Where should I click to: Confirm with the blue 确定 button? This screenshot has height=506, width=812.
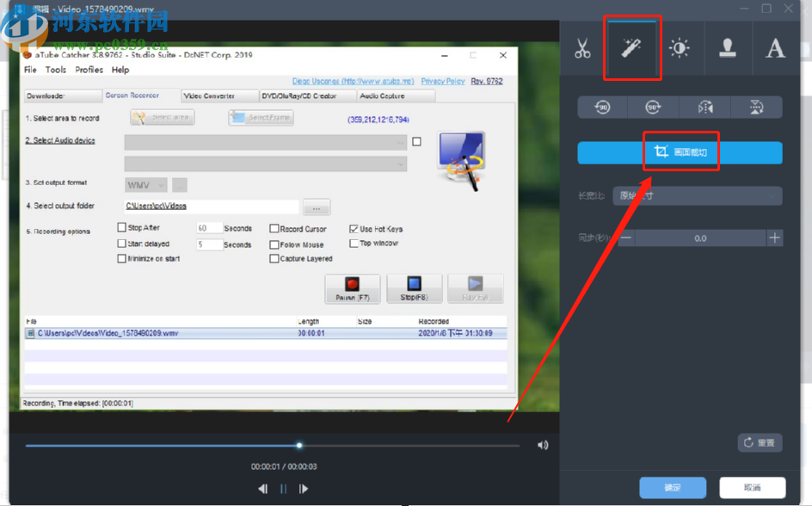click(673, 487)
